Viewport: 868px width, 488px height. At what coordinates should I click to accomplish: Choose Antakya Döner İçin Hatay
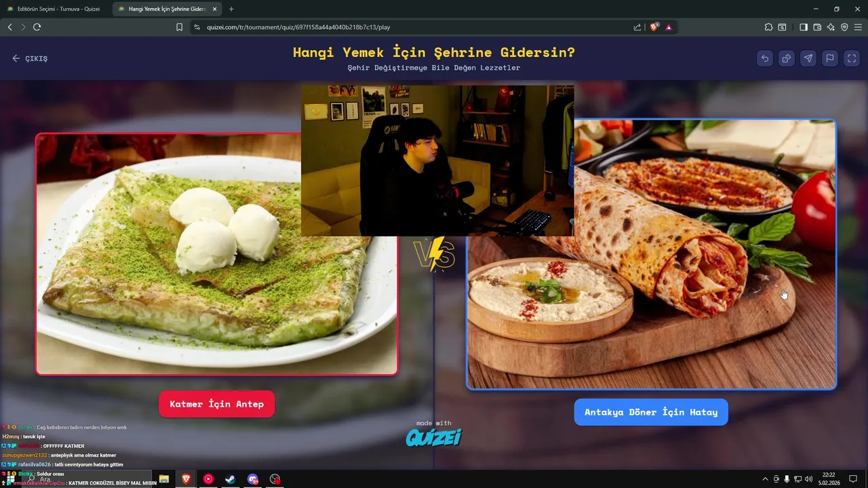(x=651, y=412)
